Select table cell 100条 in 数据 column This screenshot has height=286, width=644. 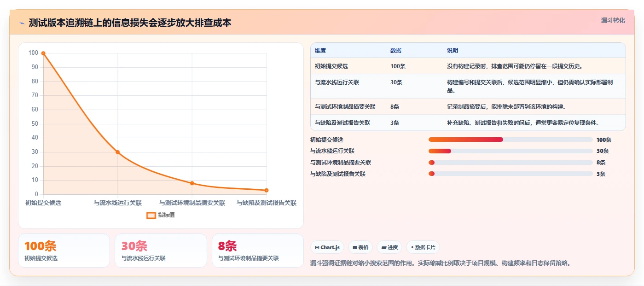(398, 66)
